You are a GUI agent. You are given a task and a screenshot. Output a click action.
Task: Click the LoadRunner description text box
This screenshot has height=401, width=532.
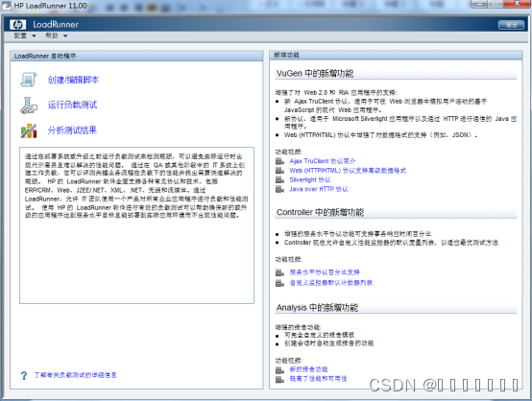136,225
